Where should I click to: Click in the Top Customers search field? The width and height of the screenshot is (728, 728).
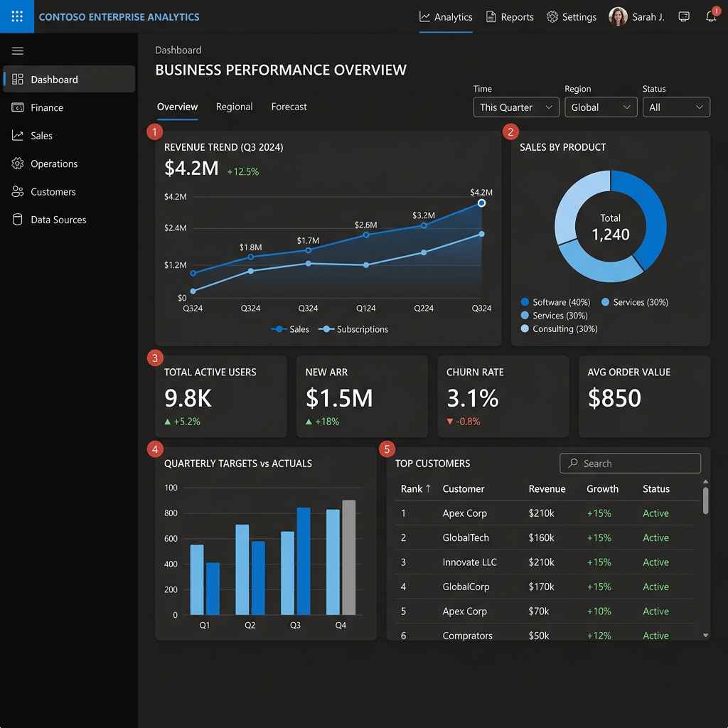pyautogui.click(x=630, y=463)
